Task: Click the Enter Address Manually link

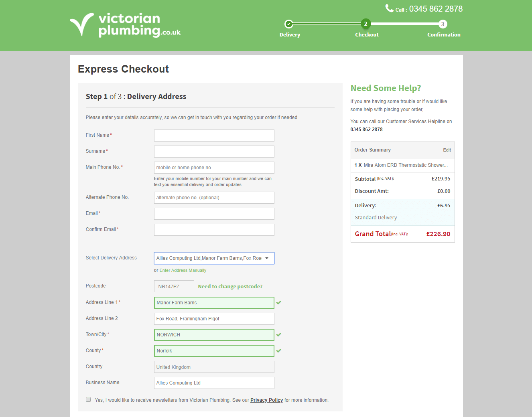Action: [x=183, y=270]
